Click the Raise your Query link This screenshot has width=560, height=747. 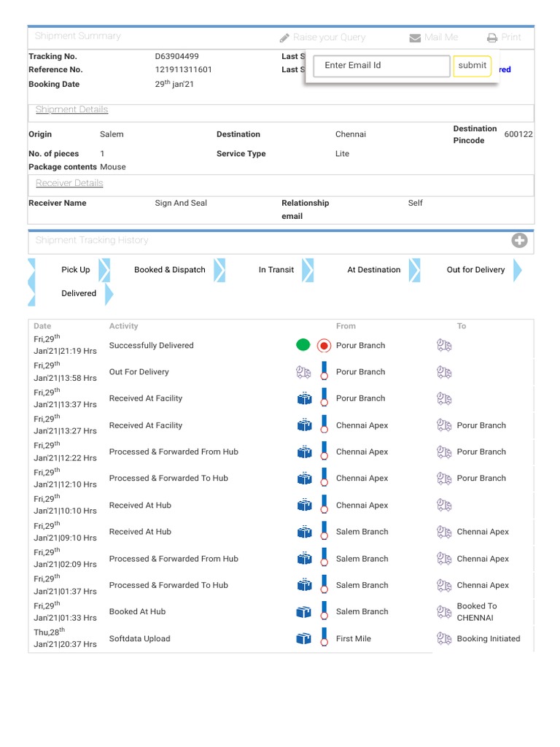tap(329, 38)
